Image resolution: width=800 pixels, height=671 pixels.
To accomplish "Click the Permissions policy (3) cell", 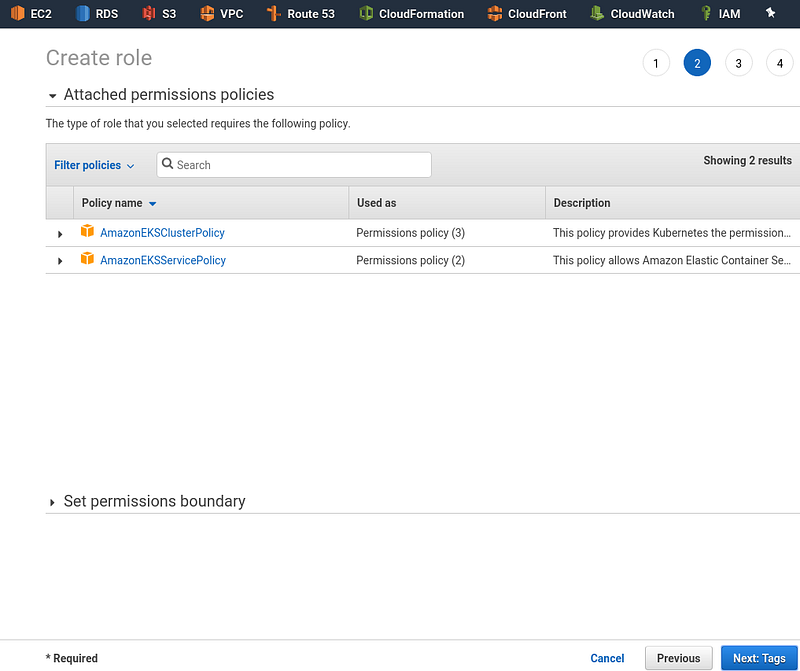I will (410, 233).
